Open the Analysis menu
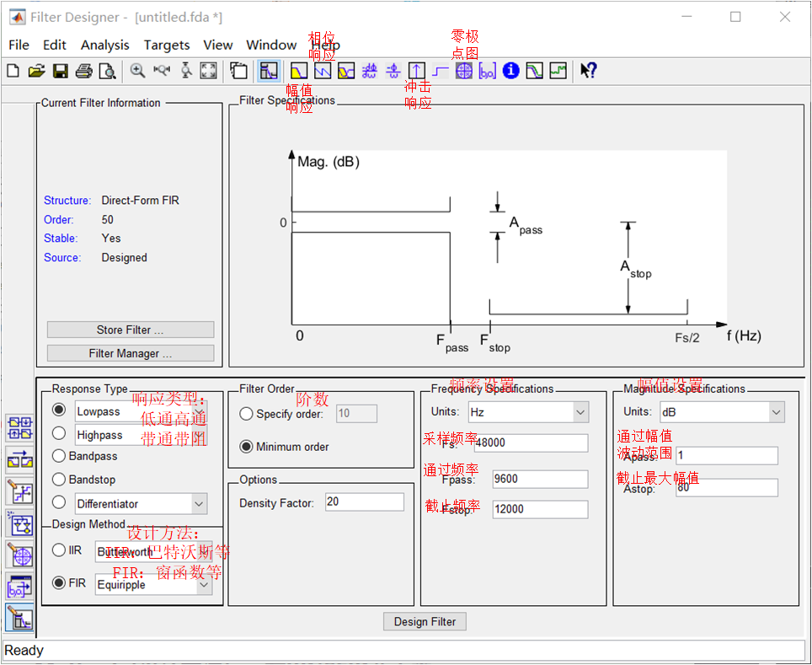Viewport: 812px width, 665px height. point(104,45)
